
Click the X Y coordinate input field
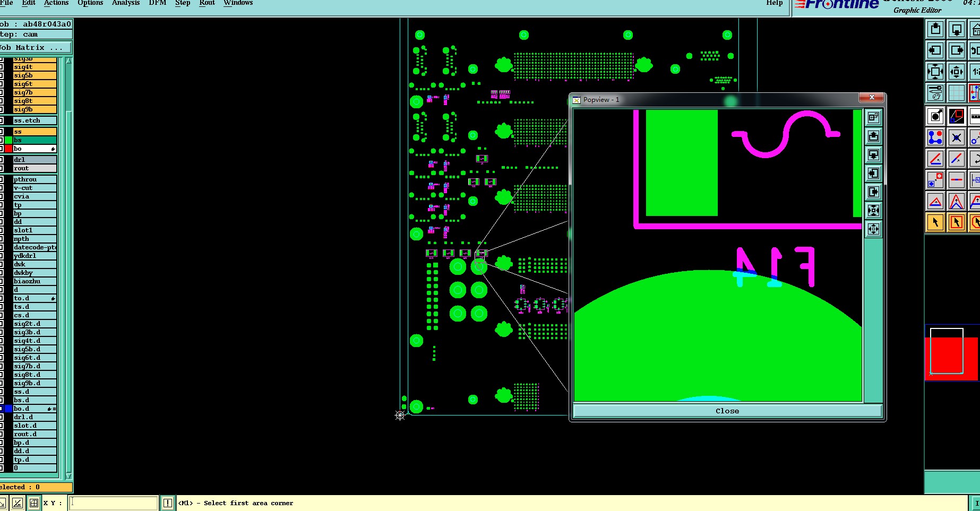pos(114,503)
